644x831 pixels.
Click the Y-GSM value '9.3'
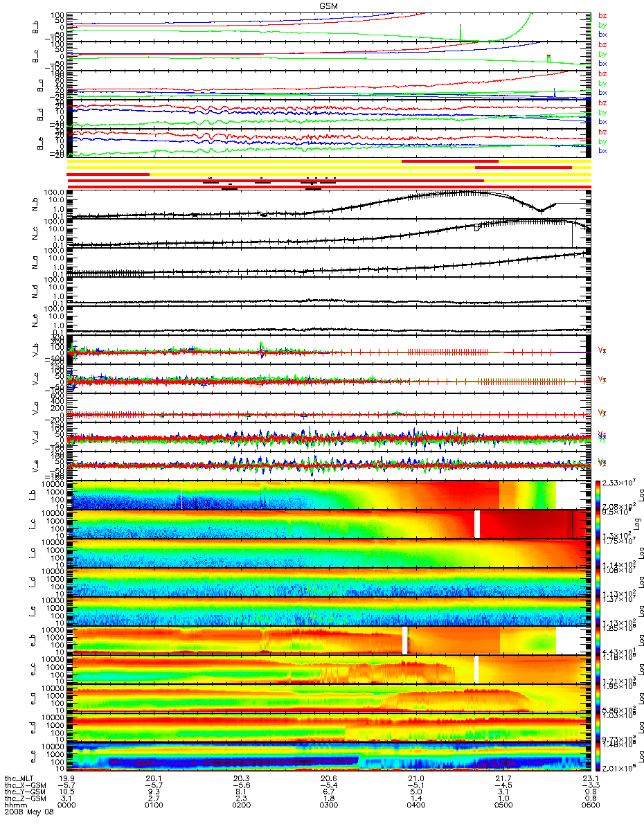pyautogui.click(x=154, y=793)
